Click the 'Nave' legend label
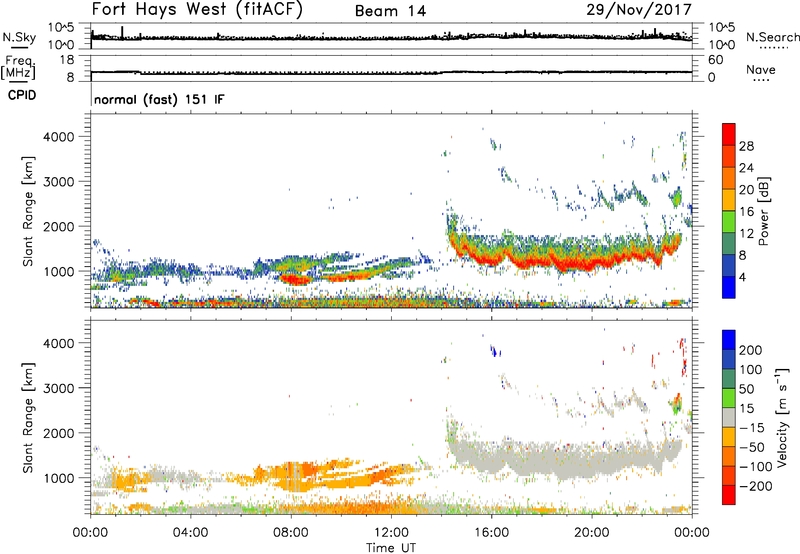Viewport: 800px width, 554px height. pos(761,70)
